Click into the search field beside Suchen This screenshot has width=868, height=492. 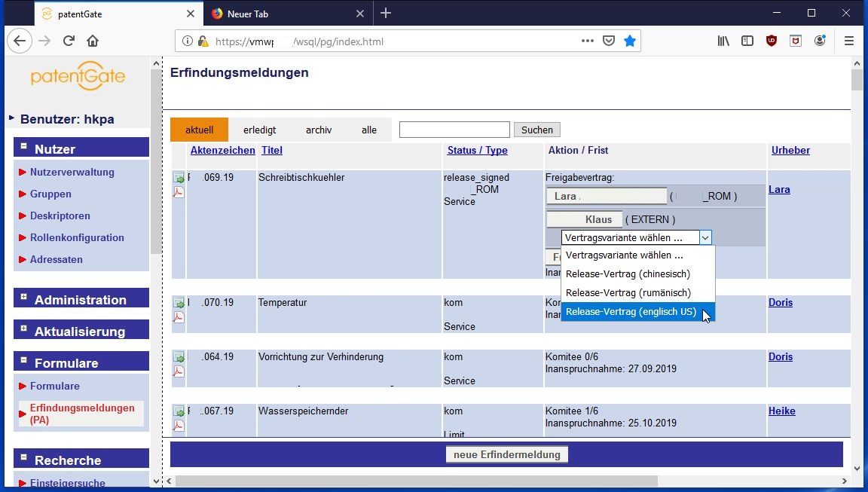454,130
